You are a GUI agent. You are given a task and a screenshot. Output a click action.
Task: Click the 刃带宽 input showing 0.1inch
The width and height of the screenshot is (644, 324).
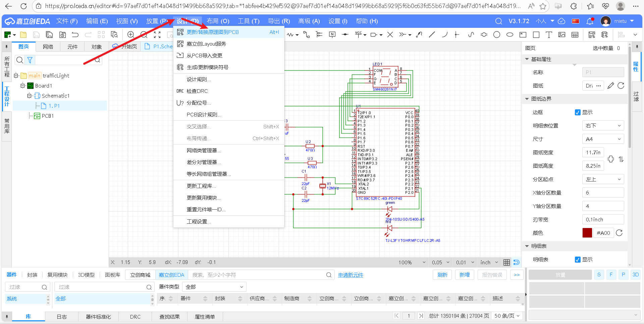click(x=603, y=219)
